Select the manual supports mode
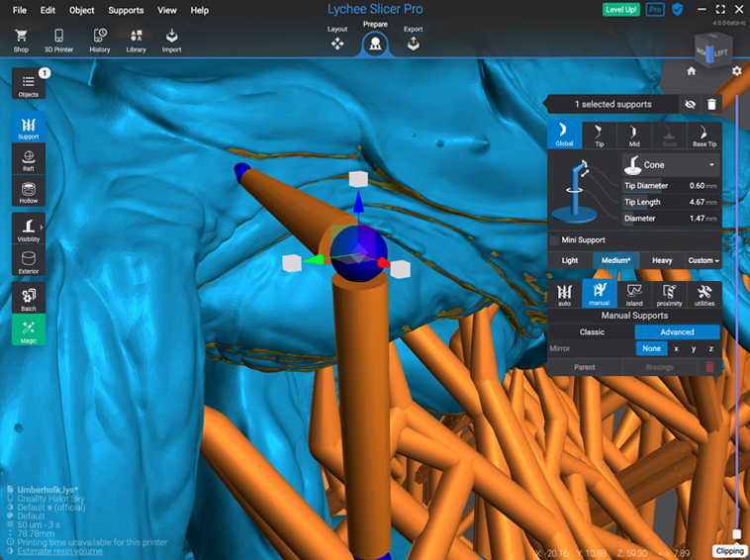The width and height of the screenshot is (750, 560). pos(600,295)
